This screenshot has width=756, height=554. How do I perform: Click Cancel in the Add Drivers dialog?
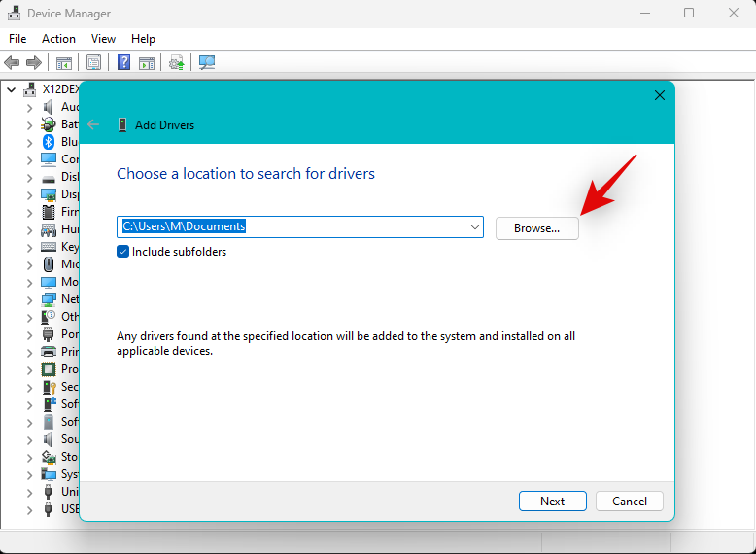(630, 501)
